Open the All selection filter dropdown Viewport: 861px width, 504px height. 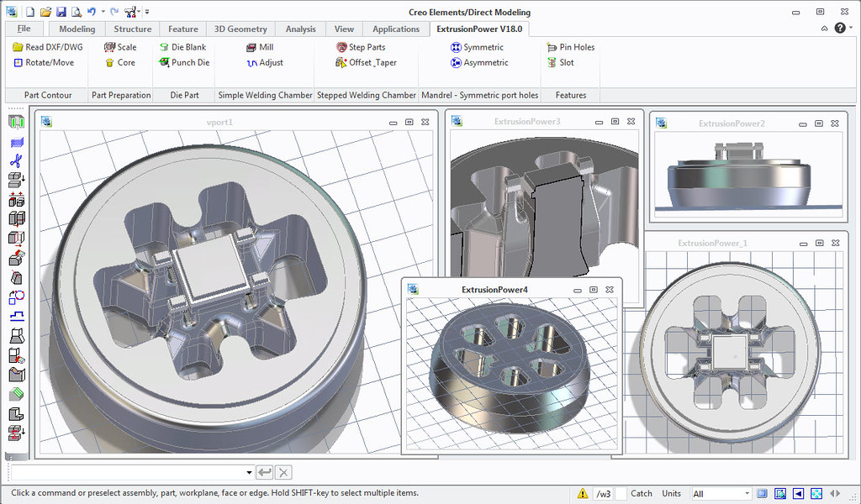[721, 494]
